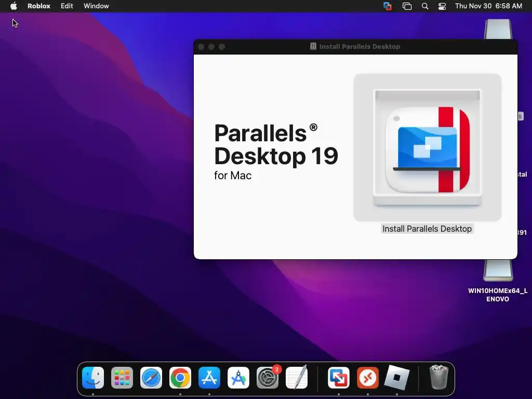Viewport: 532px width, 399px height.
Task: Click the Parallels Desktop 19 heading text
Action: (276, 144)
